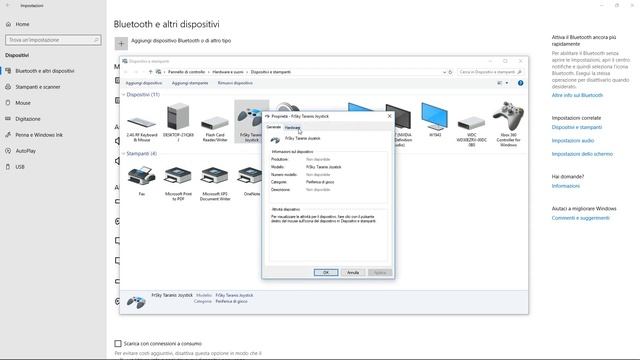Click joystick icon in details pane at bottom
The height and width of the screenshot is (360, 640).
coord(136,302)
